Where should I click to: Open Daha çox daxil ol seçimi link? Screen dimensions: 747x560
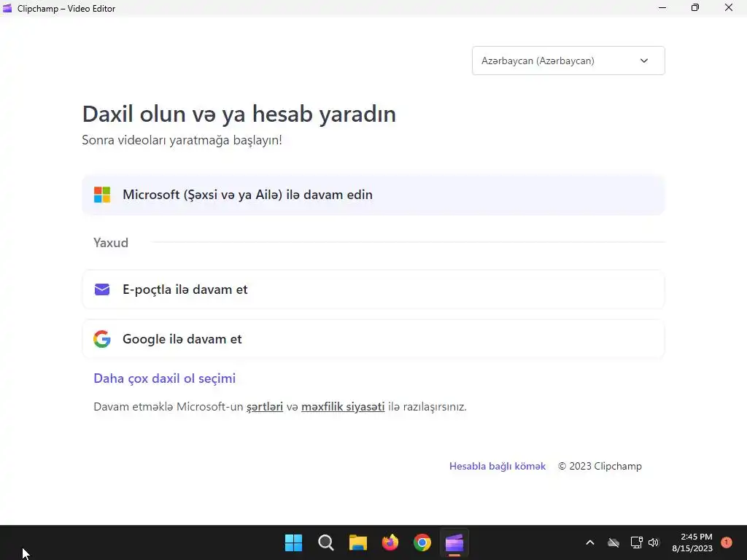tap(164, 378)
